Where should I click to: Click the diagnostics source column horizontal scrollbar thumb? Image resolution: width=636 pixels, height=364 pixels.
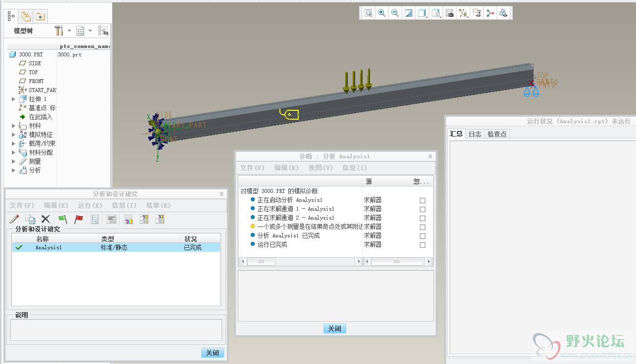[397, 262]
